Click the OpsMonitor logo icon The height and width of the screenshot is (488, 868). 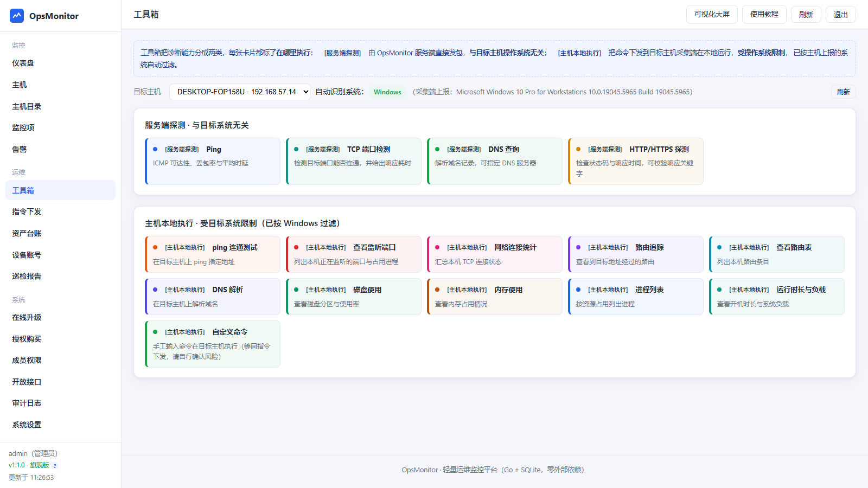[x=17, y=16]
